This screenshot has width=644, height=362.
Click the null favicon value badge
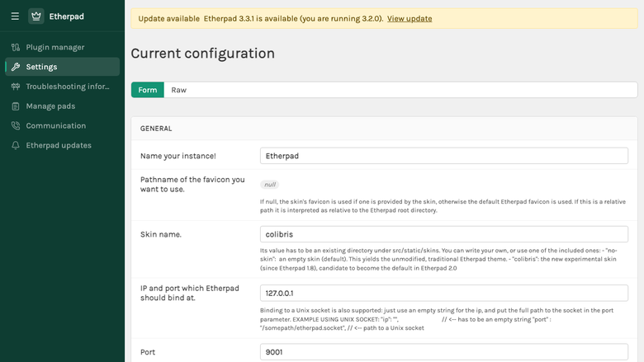tap(270, 185)
